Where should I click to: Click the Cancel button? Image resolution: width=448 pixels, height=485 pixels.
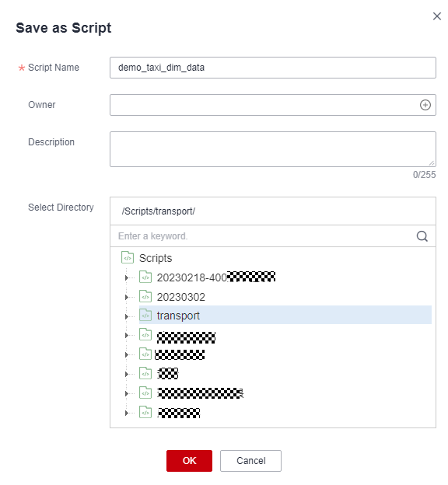(x=250, y=461)
